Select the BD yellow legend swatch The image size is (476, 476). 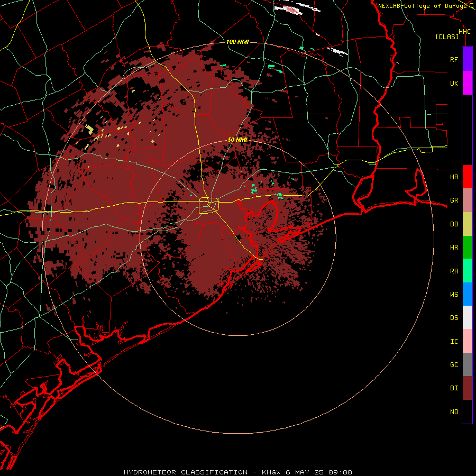tap(467, 224)
